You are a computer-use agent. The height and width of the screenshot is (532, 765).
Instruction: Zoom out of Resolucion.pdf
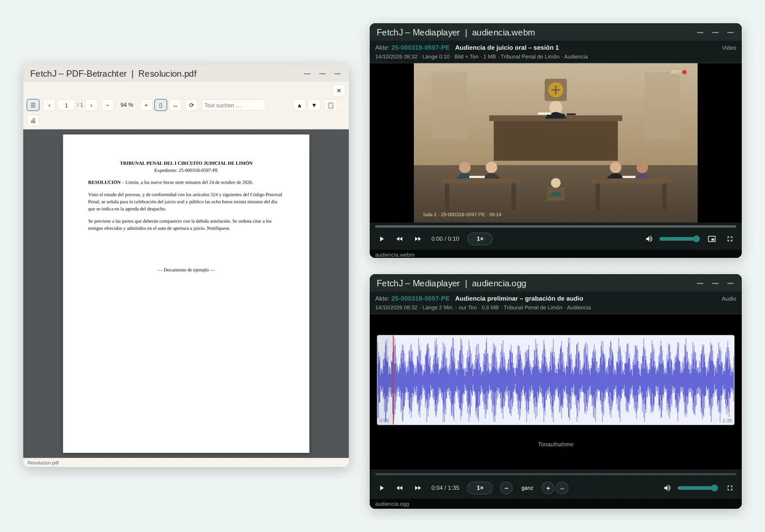108,105
